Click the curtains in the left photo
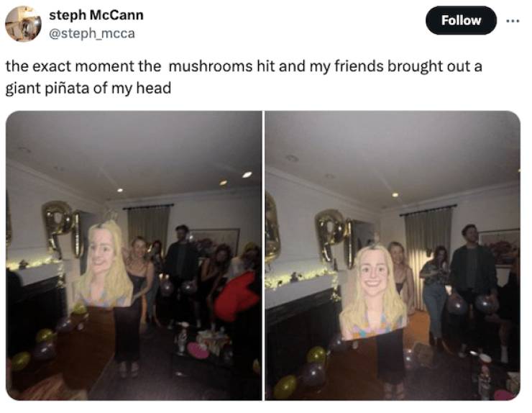Image resolution: width=532 pixels, height=413 pixels. (x=149, y=227)
